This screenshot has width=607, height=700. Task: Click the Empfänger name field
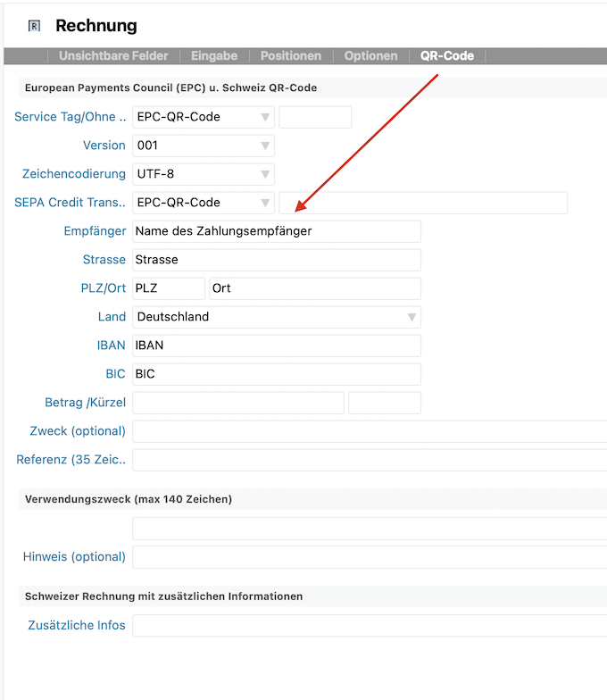pos(277,231)
